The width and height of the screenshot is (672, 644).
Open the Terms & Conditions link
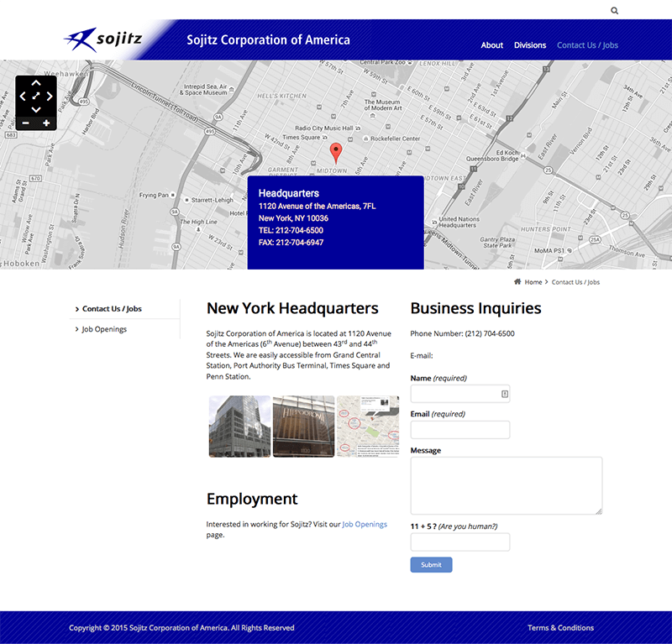coord(560,627)
